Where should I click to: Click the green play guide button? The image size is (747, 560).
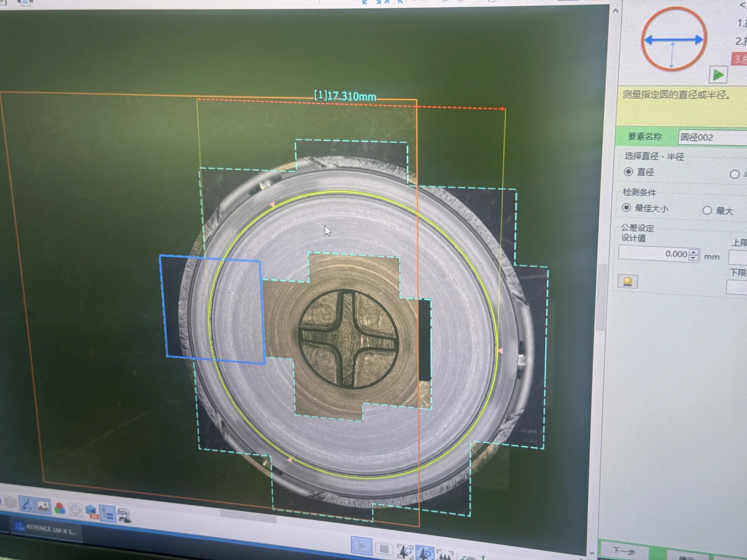pyautogui.click(x=718, y=75)
